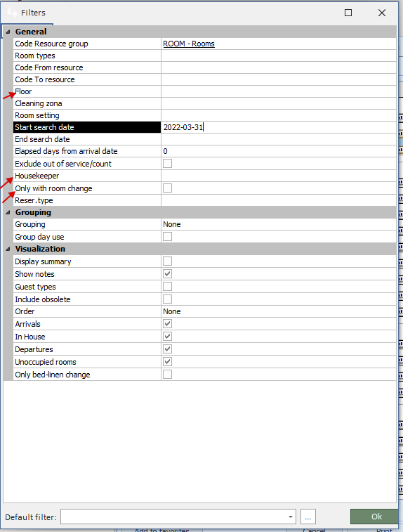Click the Filters window title icon

pos(12,13)
